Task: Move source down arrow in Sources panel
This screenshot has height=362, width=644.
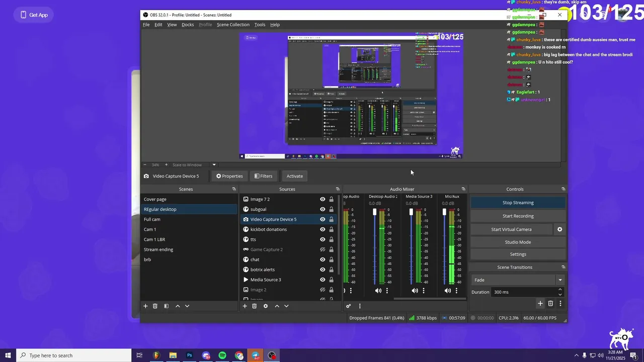Action: click(x=286, y=306)
